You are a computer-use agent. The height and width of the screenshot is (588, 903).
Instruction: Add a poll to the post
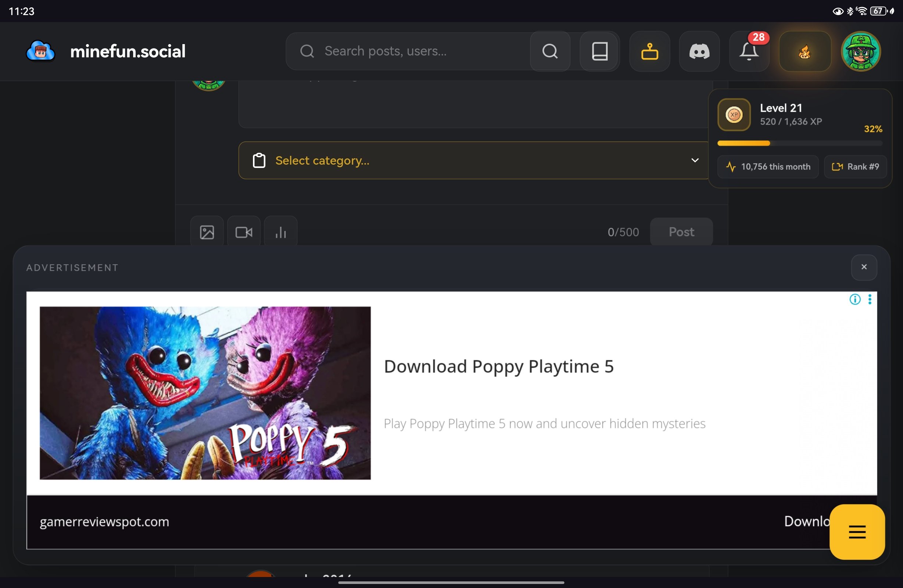coord(281,232)
